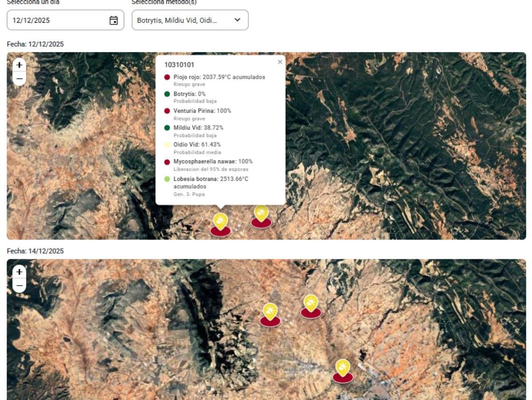This screenshot has height=400, width=532.
Task: Open the Selecciona método(s) dropdown
Action: tap(190, 20)
